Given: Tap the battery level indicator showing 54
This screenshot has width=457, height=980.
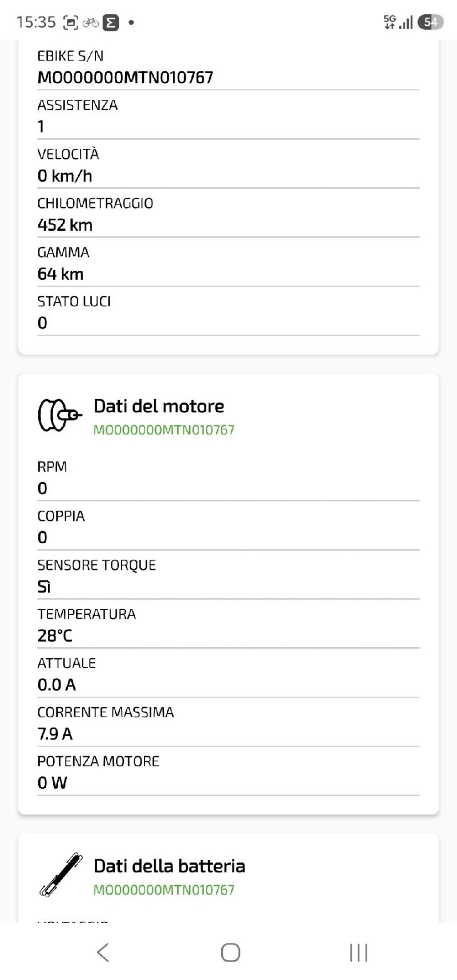Looking at the screenshot, I should click(430, 22).
